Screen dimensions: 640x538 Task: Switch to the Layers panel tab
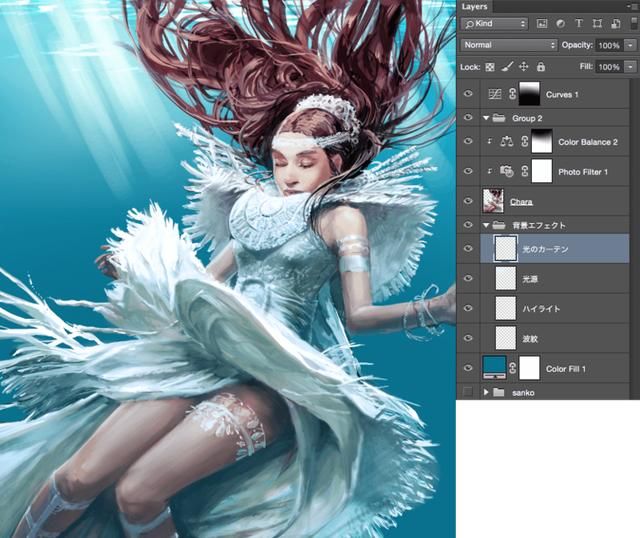point(474,7)
